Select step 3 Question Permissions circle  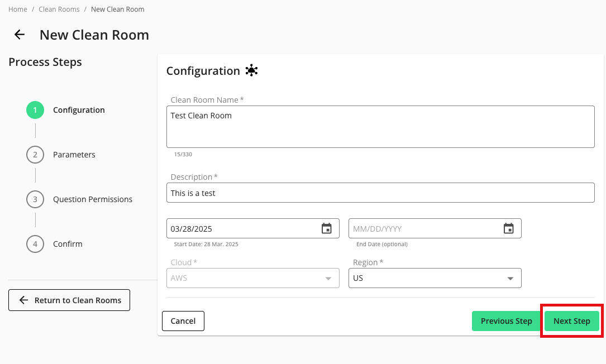tap(35, 199)
